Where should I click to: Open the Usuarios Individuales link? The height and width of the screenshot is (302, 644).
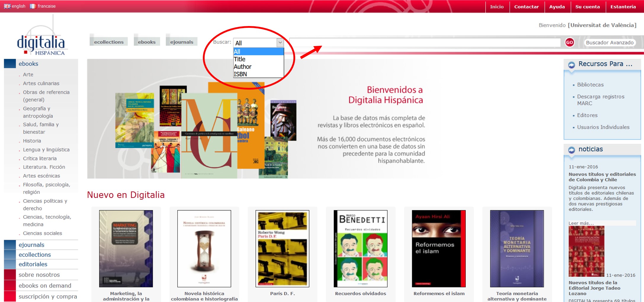tap(603, 127)
